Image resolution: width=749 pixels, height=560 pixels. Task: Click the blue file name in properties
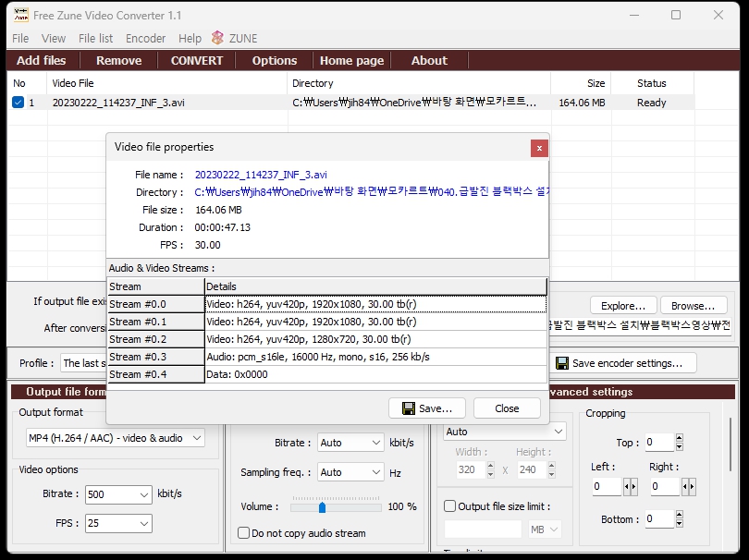pyautogui.click(x=261, y=175)
